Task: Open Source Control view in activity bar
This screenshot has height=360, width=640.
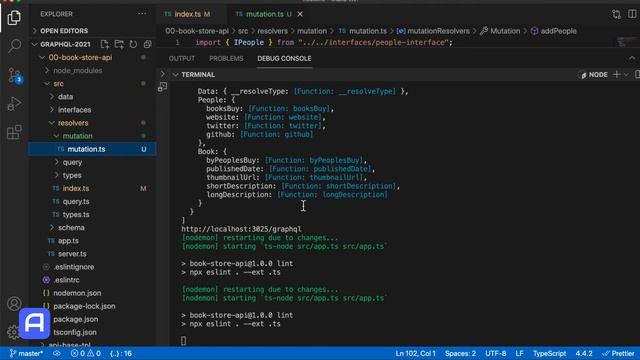Action: [15, 76]
